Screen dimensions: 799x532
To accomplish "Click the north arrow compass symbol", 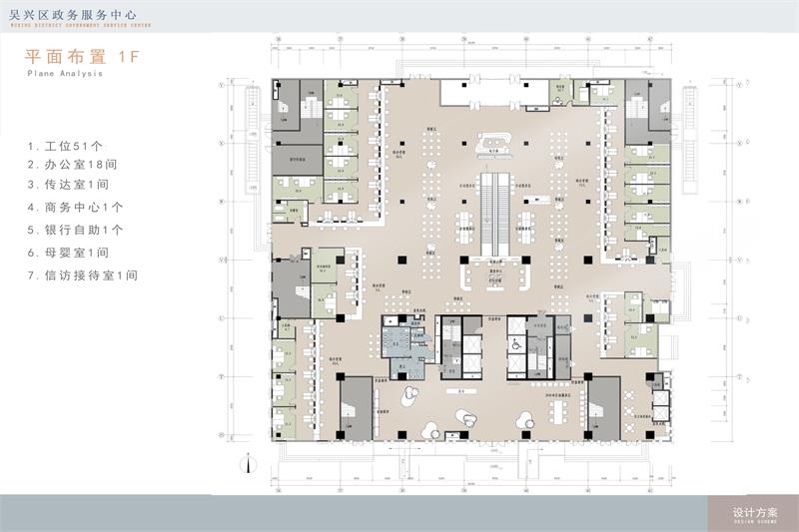I will (247, 462).
